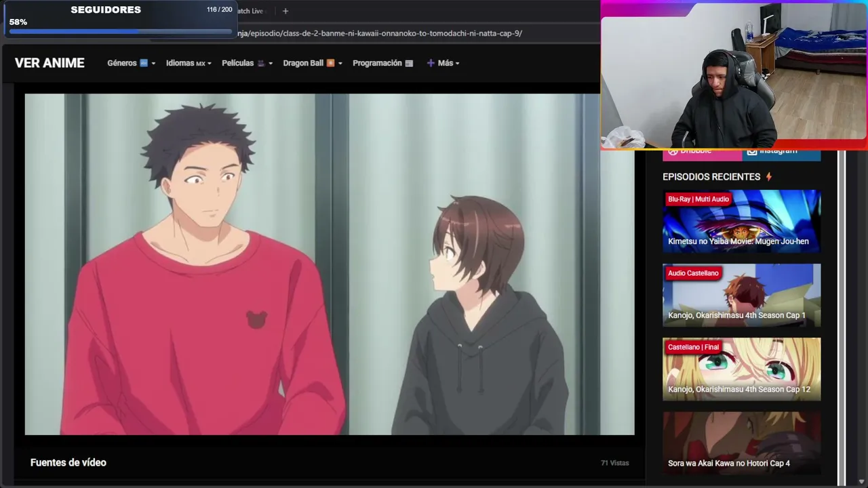Click the anime video player frame
This screenshot has width=868, height=488.
(330, 264)
